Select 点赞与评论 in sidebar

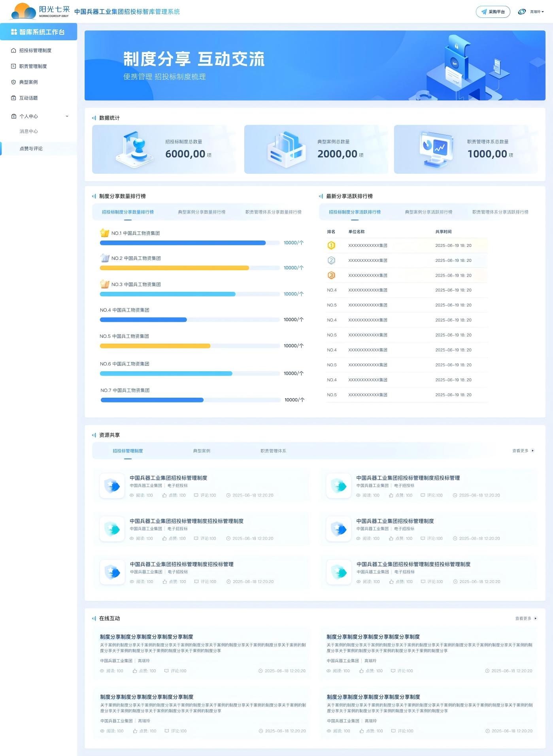[31, 149]
